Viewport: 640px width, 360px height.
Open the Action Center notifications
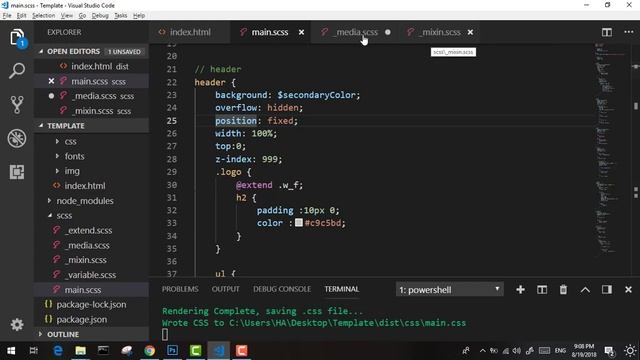[609, 351]
